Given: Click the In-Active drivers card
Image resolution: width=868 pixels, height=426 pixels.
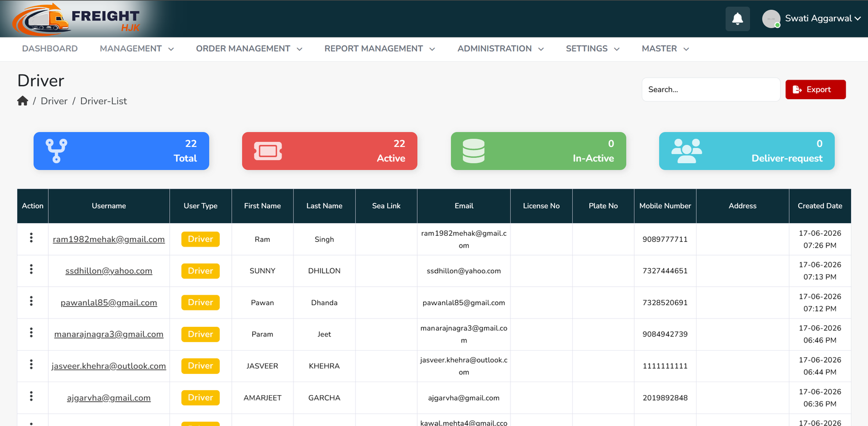Looking at the screenshot, I should coord(539,151).
